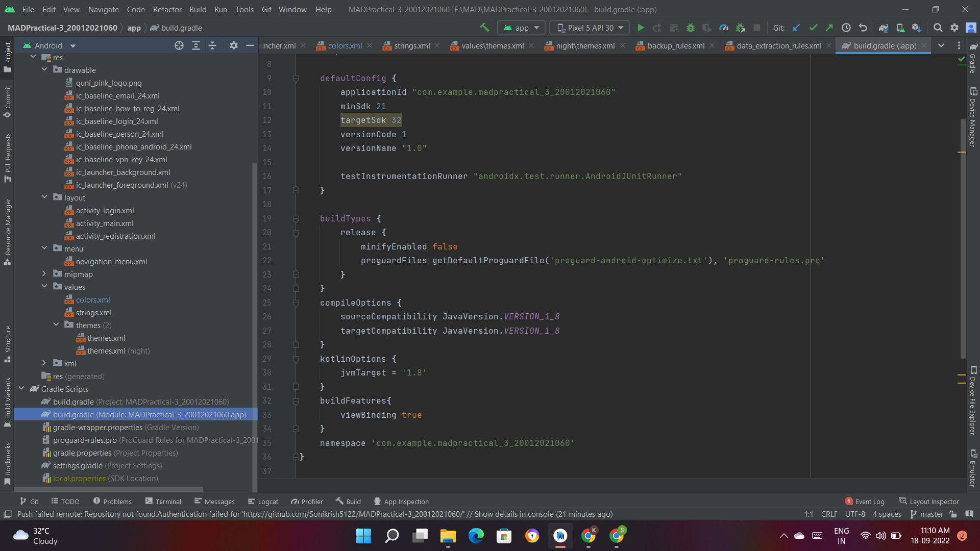
Task: Fold the buildFeatures block in gutter
Action: tap(296, 401)
